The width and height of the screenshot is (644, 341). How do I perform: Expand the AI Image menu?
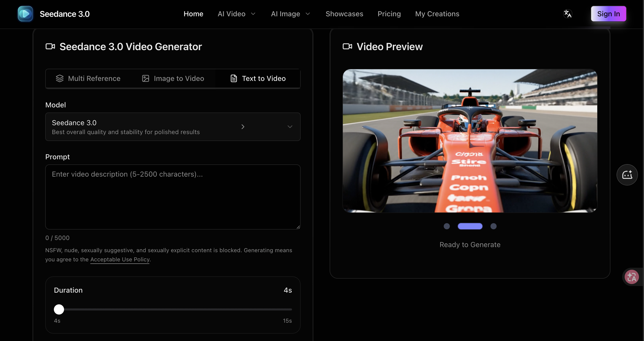(290, 14)
